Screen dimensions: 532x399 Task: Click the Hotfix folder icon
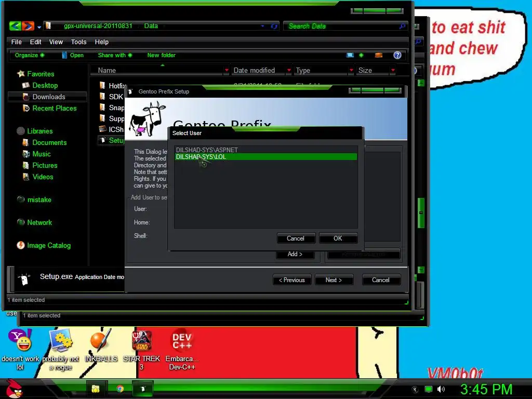coord(102,85)
